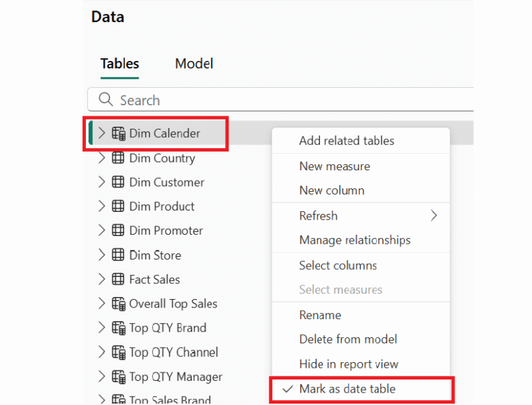Choose Add related tables

click(x=361, y=141)
